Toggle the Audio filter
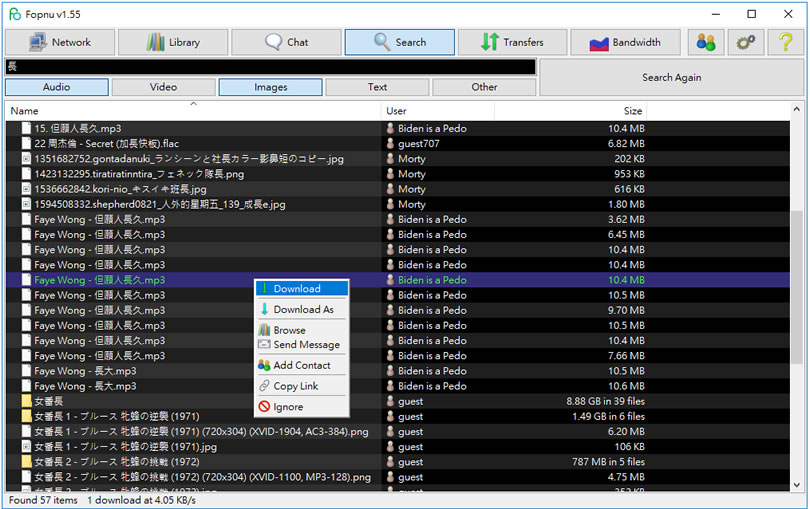 [57, 87]
